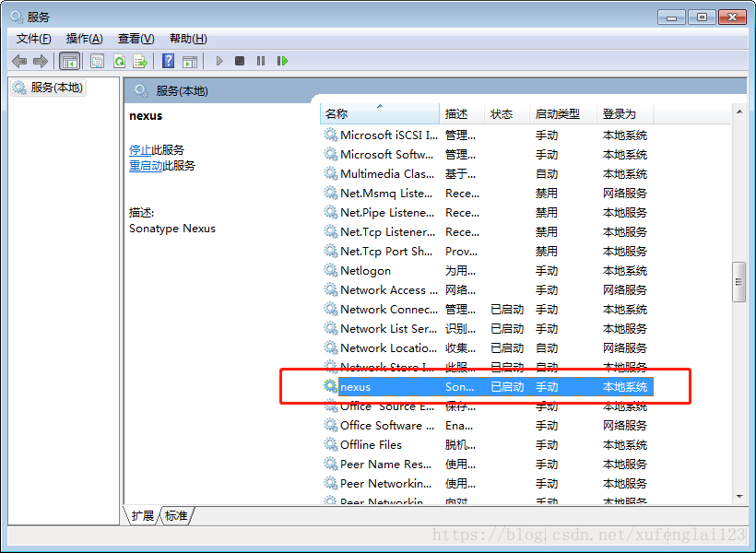Select the Microsoft iSCSI I... service row
Image resolution: width=756 pixels, height=553 pixels.
(x=487, y=135)
